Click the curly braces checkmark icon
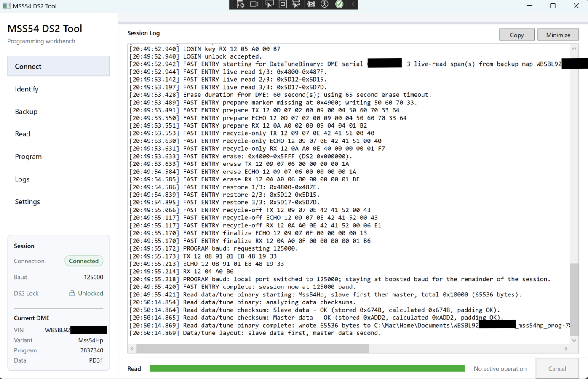The image size is (588, 379). tap(311, 4)
